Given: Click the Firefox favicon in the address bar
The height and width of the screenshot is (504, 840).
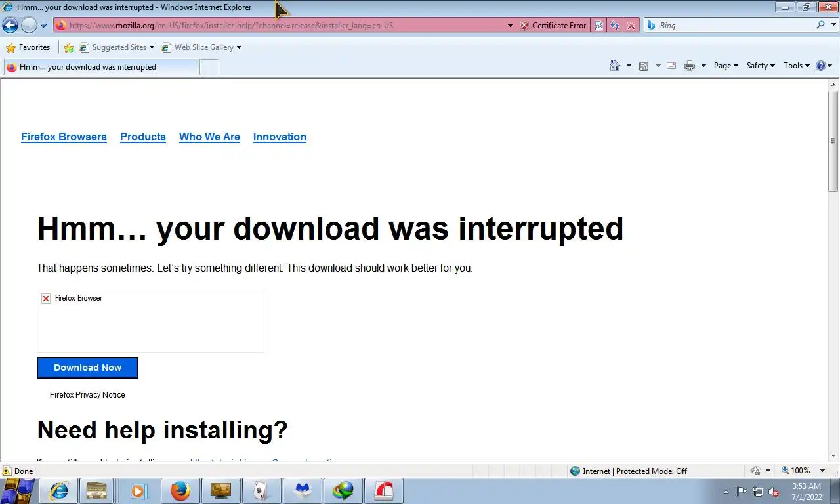Looking at the screenshot, I should click(61, 26).
